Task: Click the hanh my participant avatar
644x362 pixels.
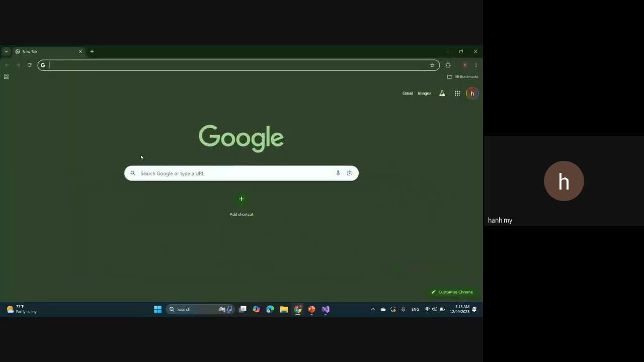Action: (563, 181)
